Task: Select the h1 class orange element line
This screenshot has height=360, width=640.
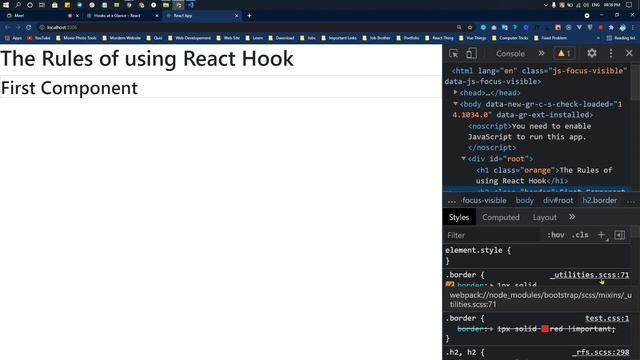Action: click(544, 175)
